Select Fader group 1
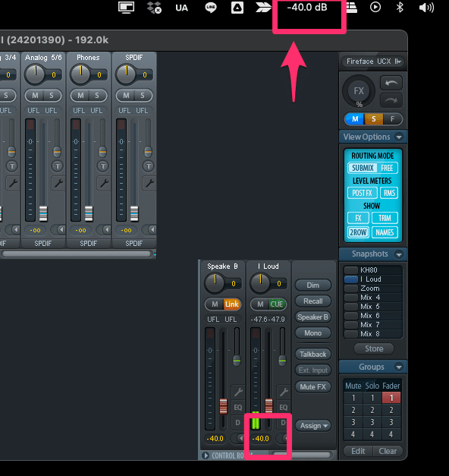The height and width of the screenshot is (476, 449). click(391, 398)
